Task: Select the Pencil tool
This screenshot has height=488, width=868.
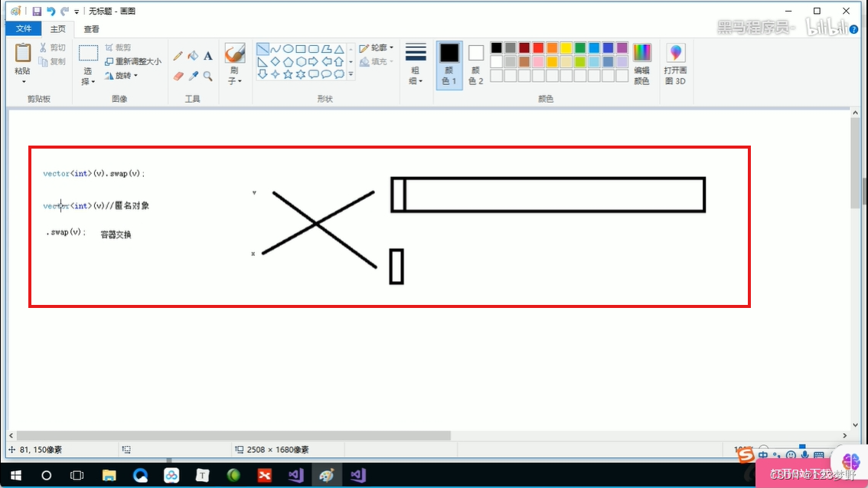Action: (x=178, y=56)
